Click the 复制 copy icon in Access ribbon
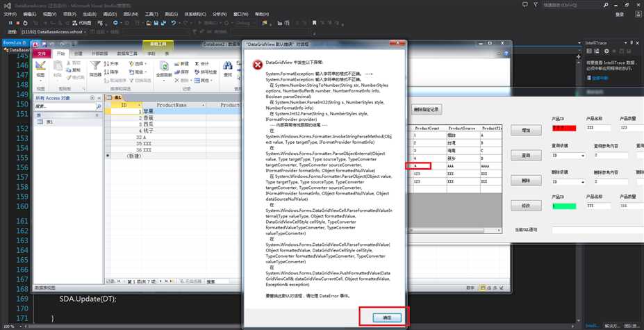This screenshot has width=644, height=330. tap(73, 70)
